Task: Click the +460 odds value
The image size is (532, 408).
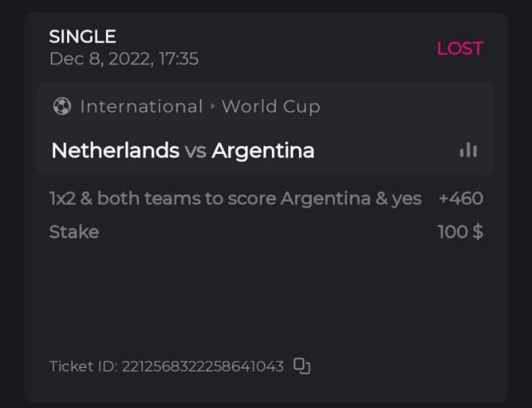Action: click(x=461, y=199)
